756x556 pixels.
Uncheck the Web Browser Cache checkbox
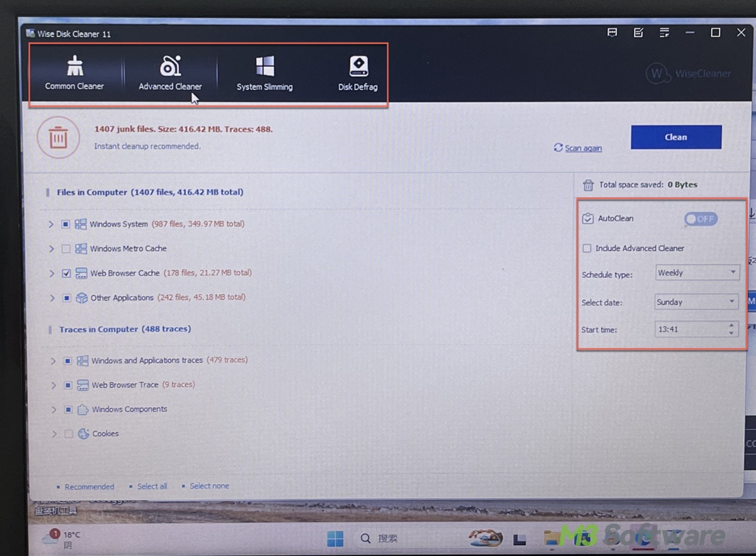pos(66,274)
